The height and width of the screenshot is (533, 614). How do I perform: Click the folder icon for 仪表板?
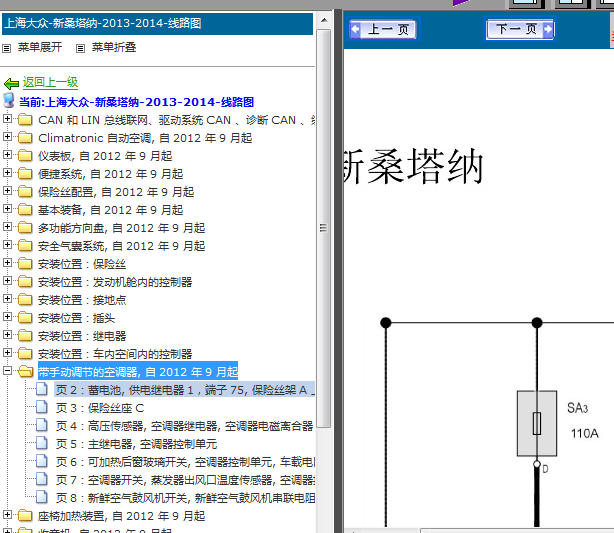point(25,155)
